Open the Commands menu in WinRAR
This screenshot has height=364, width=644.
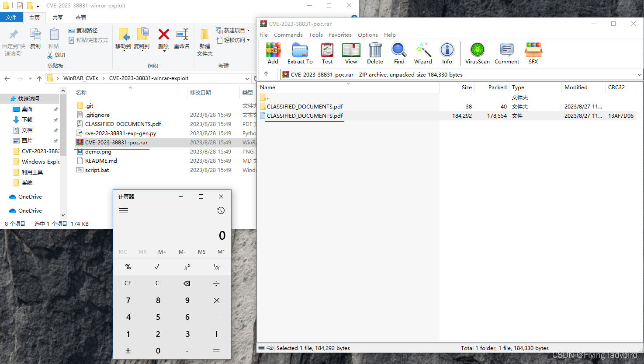(288, 35)
